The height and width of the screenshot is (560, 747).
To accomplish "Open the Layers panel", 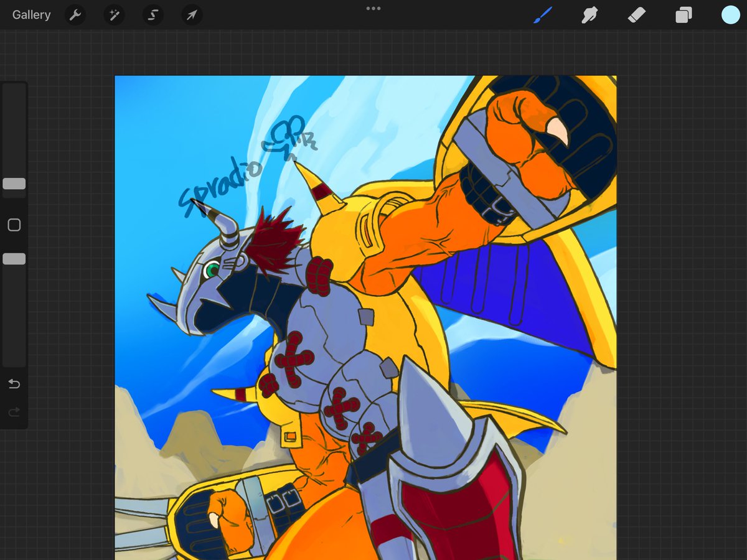I will [682, 15].
